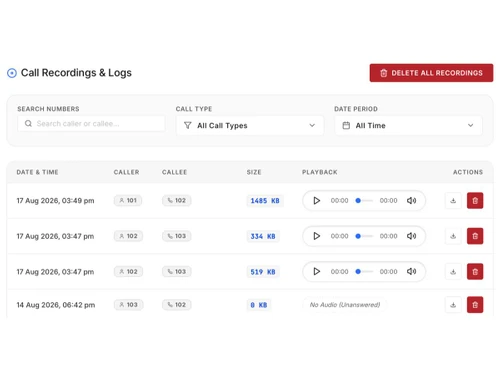This screenshot has width=500, height=375.
Task: Delete the 334 KB recording row
Action: (475, 236)
